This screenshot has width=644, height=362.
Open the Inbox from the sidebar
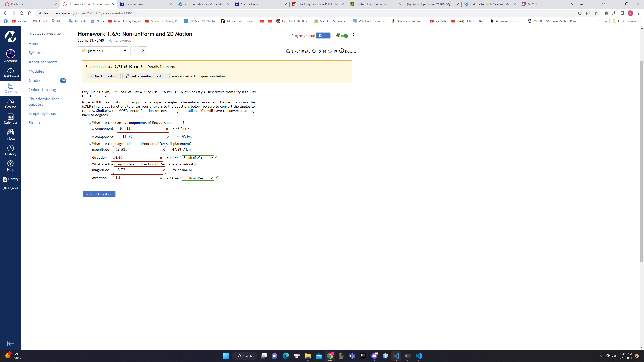click(10, 134)
